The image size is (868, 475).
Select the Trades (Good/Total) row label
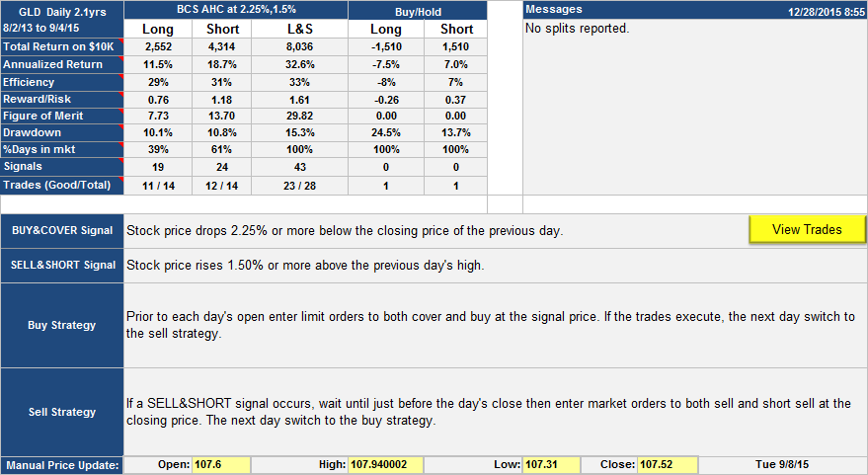coord(59,185)
